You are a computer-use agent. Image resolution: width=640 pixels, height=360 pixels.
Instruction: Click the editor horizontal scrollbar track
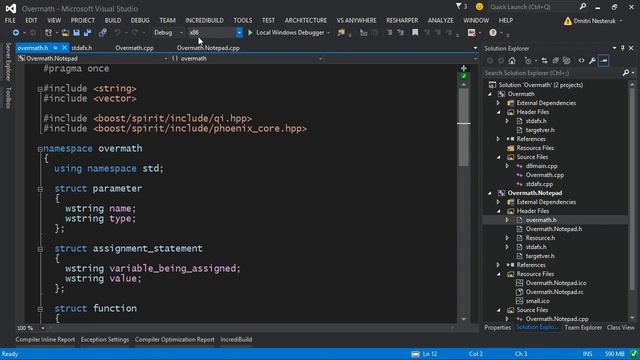(251, 328)
